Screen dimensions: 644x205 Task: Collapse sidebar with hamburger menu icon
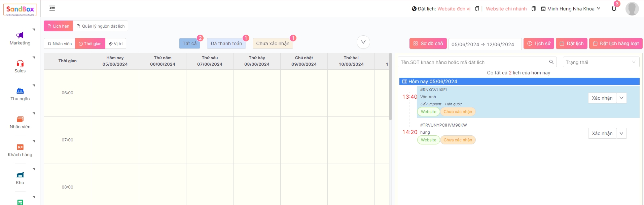(x=52, y=8)
